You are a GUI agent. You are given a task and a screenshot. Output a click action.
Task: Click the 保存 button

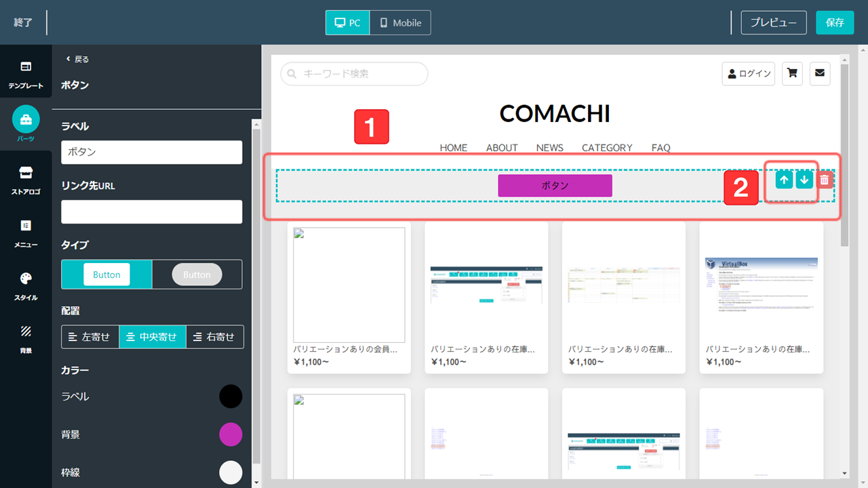click(835, 22)
